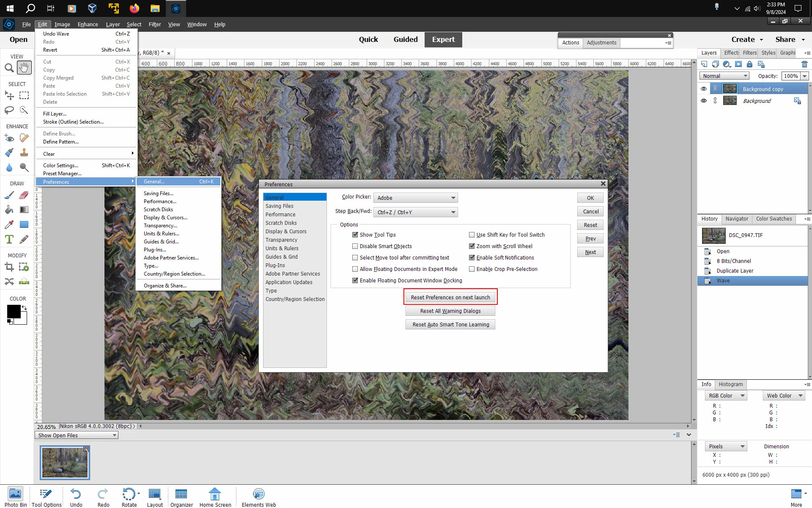Disable the Show Tool Tips checkbox

(355, 235)
